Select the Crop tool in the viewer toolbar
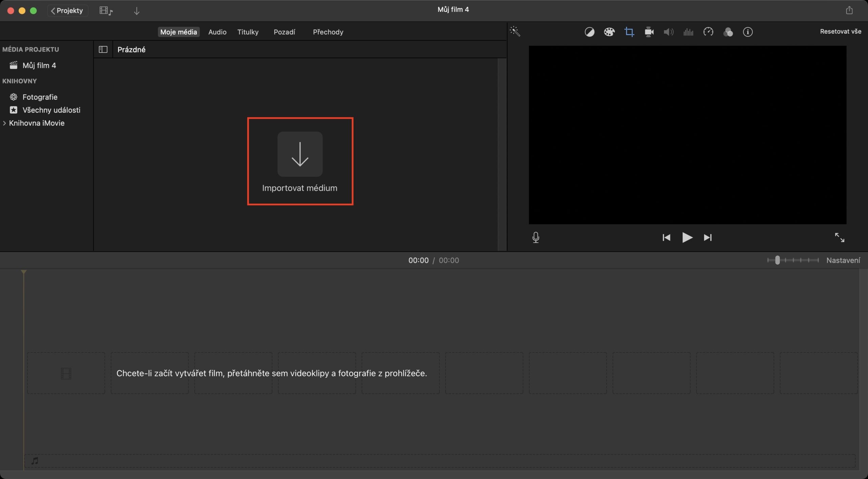 [x=629, y=32]
